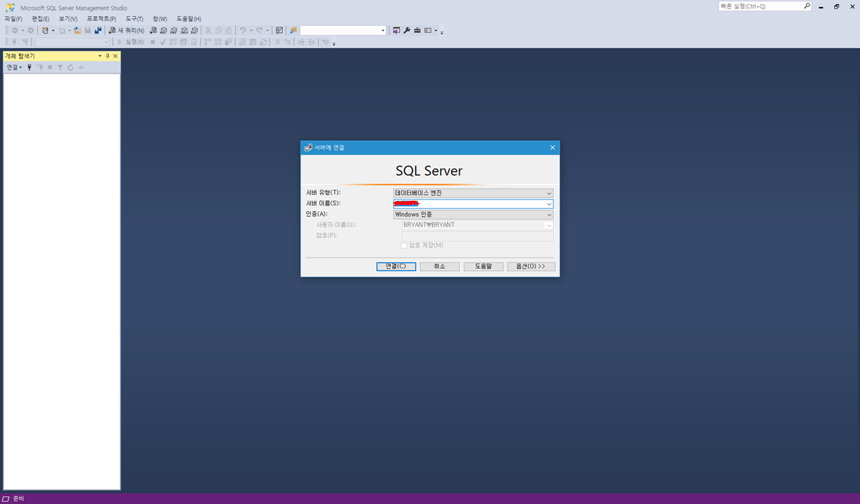Click the search magnifier in the Quick Launch box
This screenshot has width=860, height=504.
pos(806,6)
